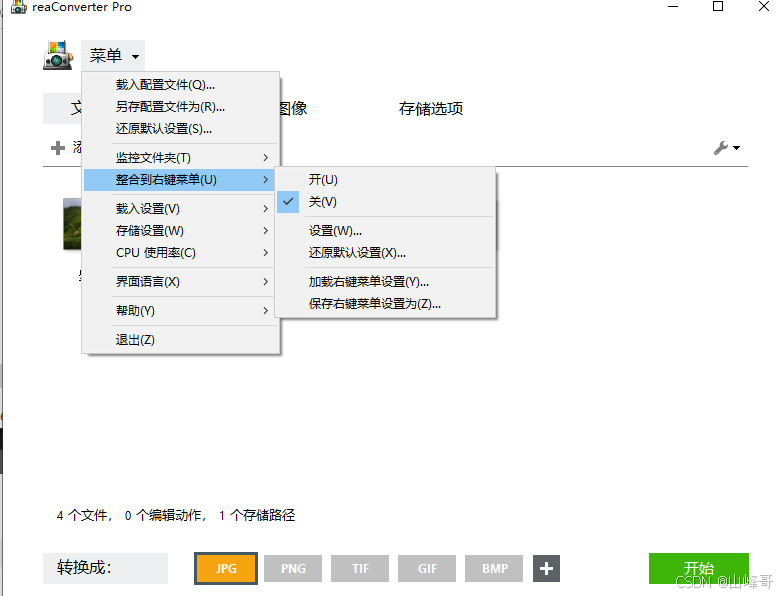780x596 pixels.
Task: Switch to the 存储选项 tab
Action: pos(431,108)
